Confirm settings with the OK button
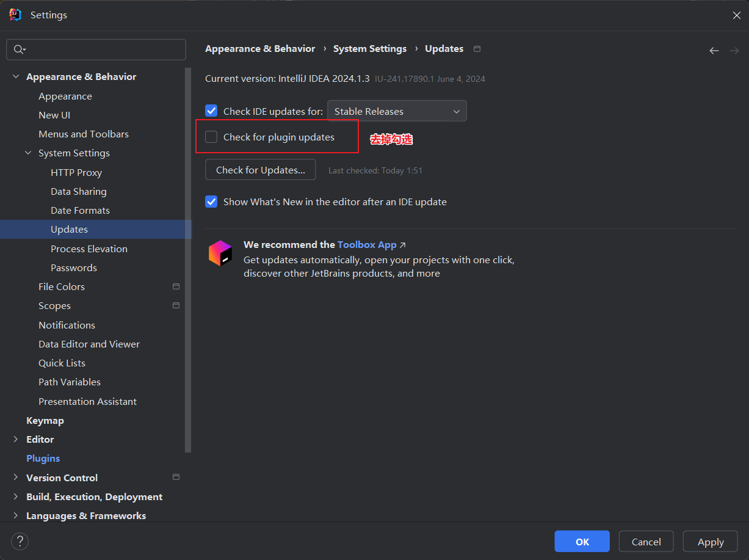Viewport: 749px width, 560px height. coord(582,542)
